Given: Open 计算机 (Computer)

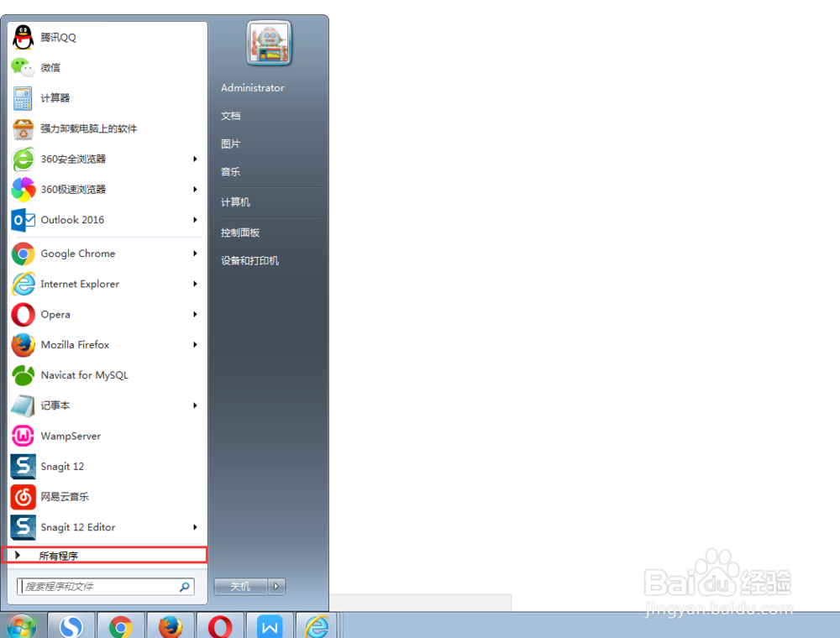Looking at the screenshot, I should pyautogui.click(x=235, y=202).
